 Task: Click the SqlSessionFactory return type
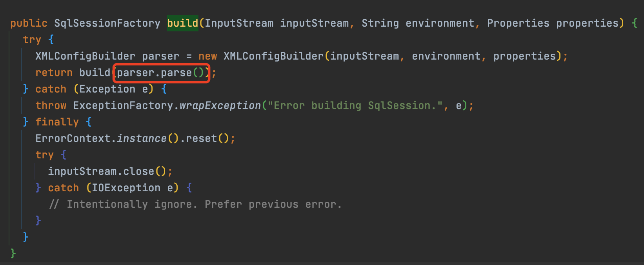107,23
